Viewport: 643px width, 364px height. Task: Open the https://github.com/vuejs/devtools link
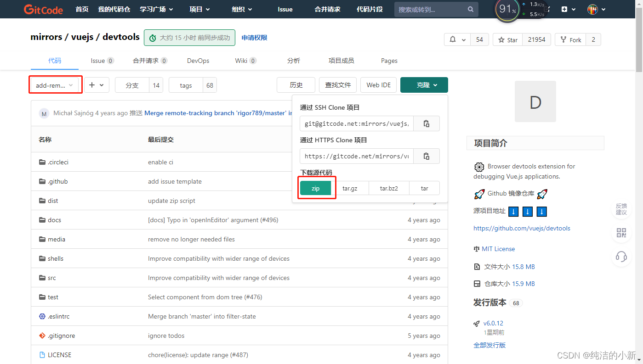click(522, 228)
